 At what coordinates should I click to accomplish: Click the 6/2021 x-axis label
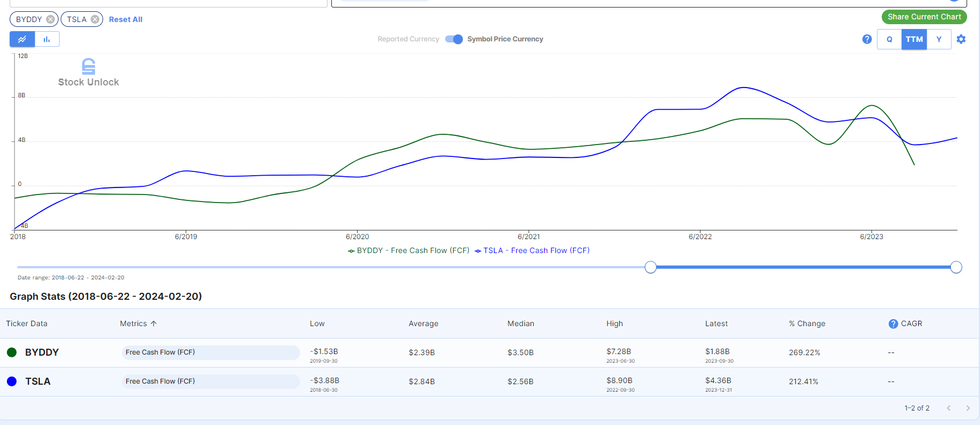528,236
